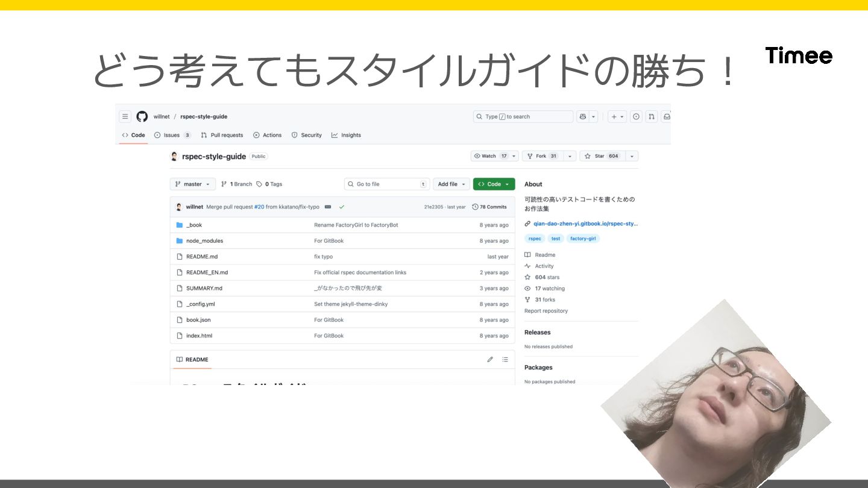Open the green Code dropdown
Image resolution: width=868 pixels, height=488 pixels.
pos(494,184)
